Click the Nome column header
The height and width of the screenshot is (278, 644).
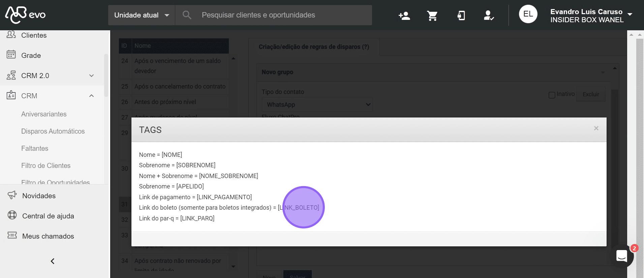(180, 46)
